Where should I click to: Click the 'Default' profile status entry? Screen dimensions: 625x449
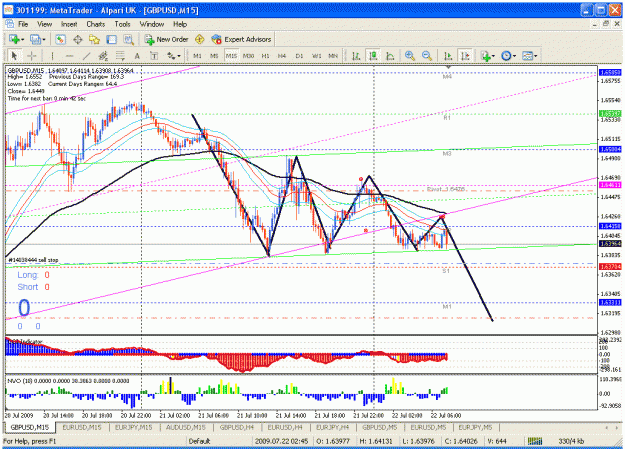pos(199,441)
